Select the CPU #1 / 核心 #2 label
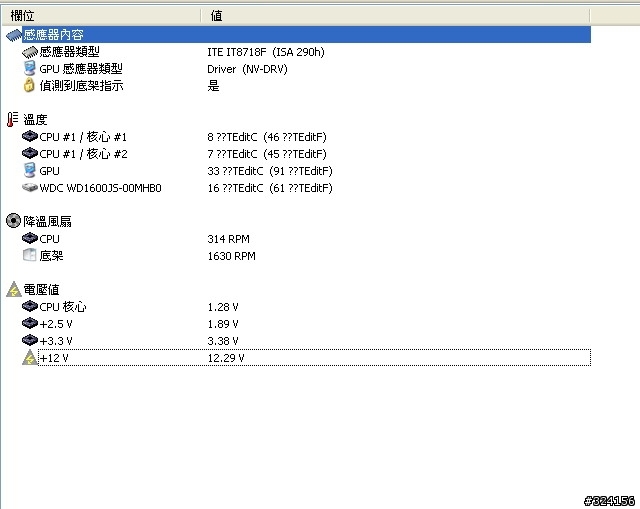This screenshot has height=509, width=640. pos(83,154)
